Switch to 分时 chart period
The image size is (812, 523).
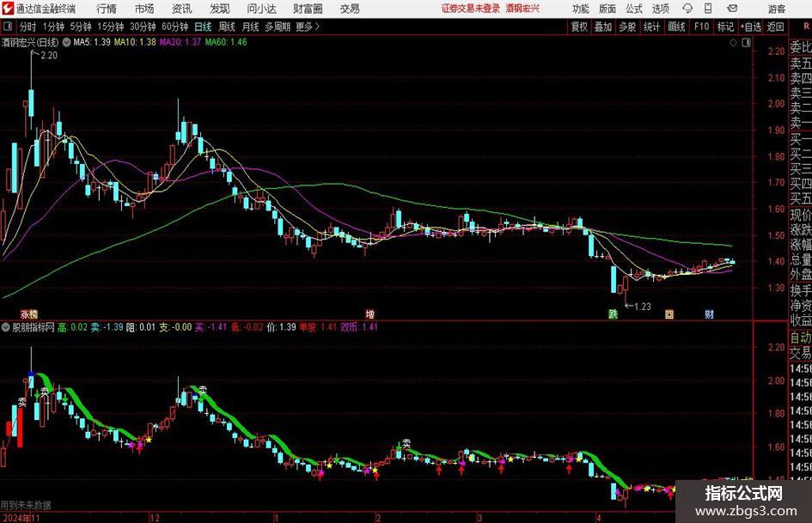click(x=27, y=27)
